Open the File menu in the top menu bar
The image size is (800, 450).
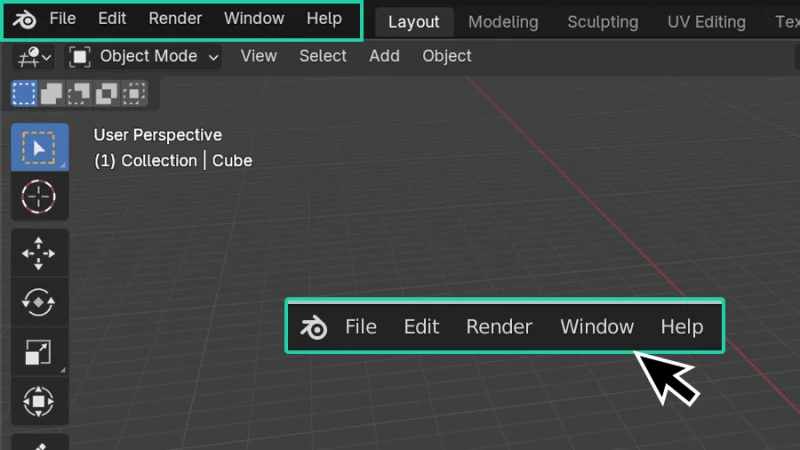[62, 18]
